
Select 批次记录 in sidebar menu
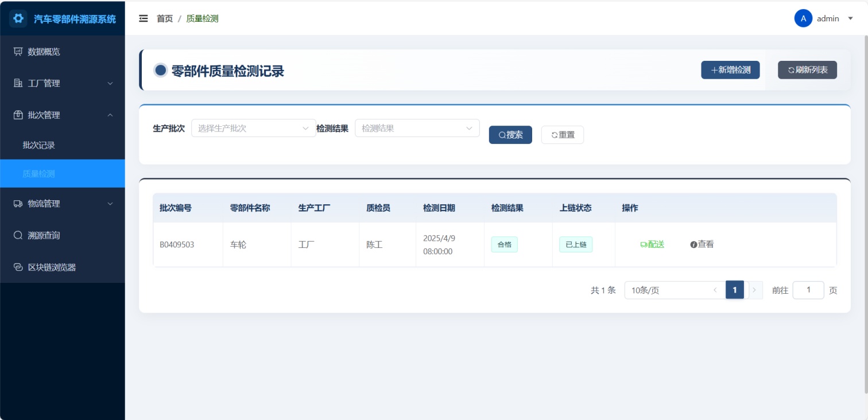click(39, 145)
